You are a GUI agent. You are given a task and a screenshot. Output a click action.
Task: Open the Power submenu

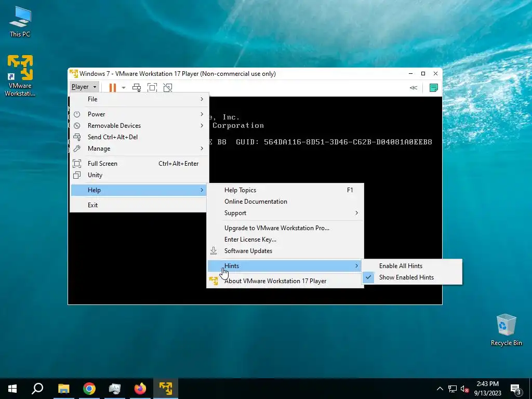coord(139,114)
